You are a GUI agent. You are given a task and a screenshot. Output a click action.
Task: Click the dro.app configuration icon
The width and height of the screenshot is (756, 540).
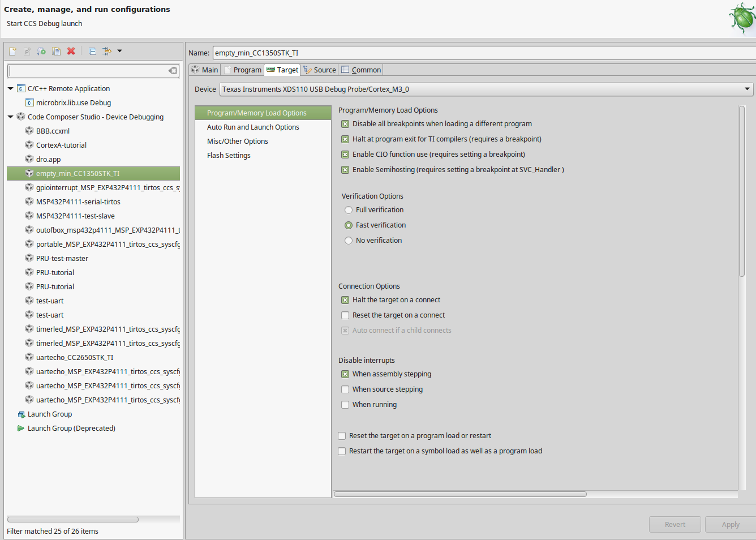29,159
